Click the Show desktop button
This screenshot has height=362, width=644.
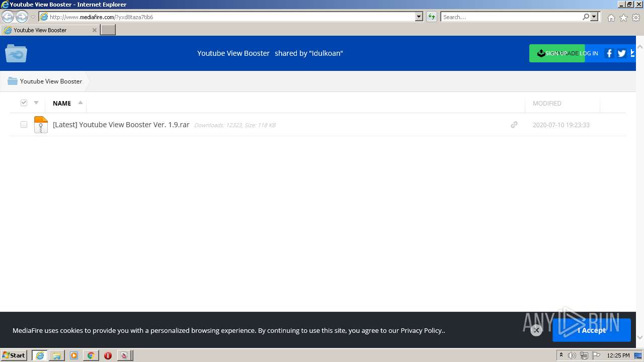[x=638, y=355]
